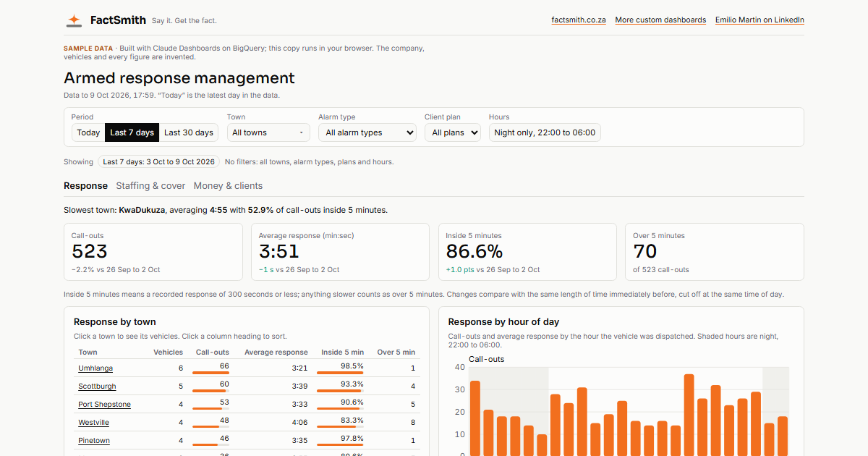This screenshot has height=456, width=868.
Task: Click the tallest orange bar in hourly chart
Action: (689, 415)
